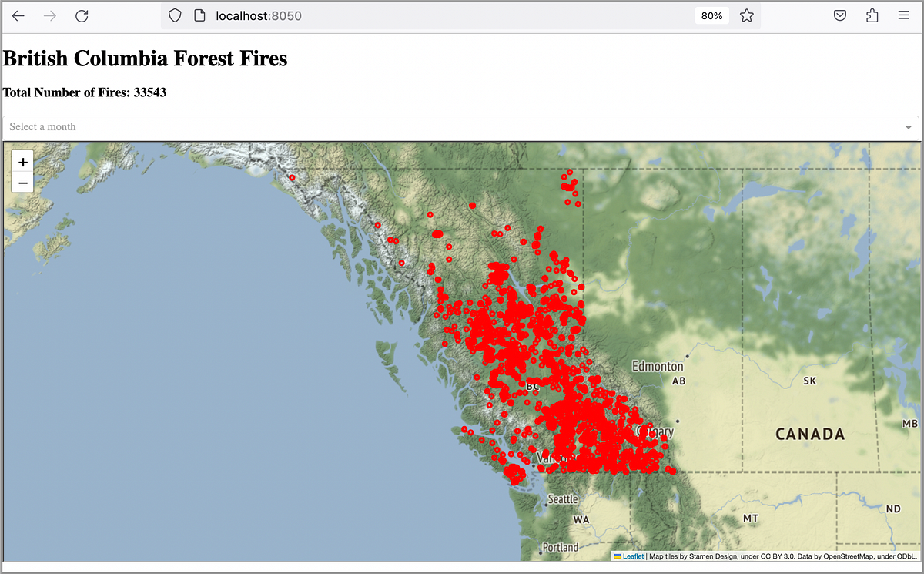Open the browser extensions puzzle icon
Image resolution: width=924 pixels, height=574 pixels.
pos(871,15)
